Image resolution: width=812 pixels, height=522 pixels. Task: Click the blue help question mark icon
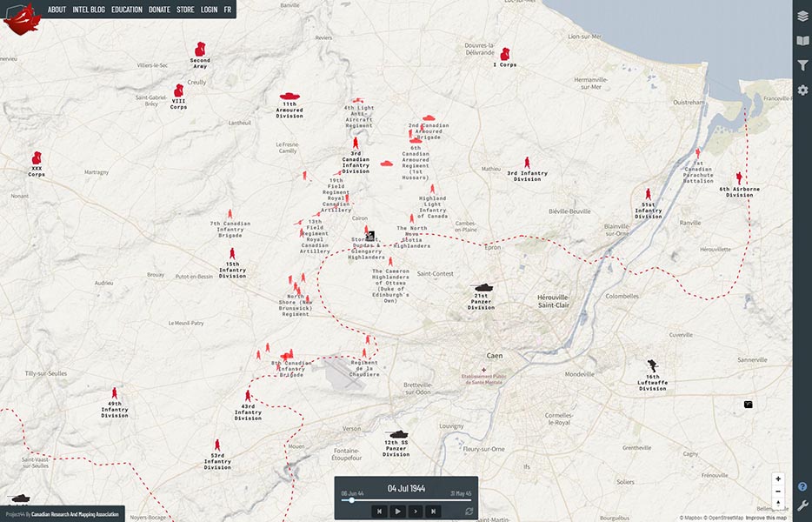802,487
